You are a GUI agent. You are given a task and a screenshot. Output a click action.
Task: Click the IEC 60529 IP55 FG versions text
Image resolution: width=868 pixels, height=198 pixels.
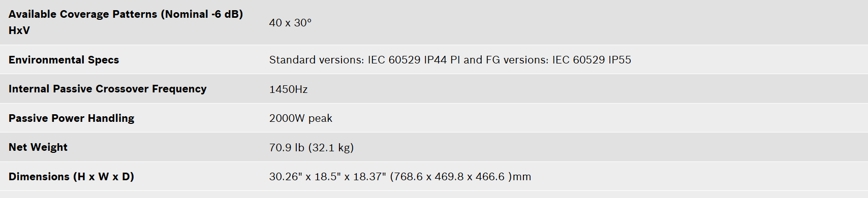(592, 60)
